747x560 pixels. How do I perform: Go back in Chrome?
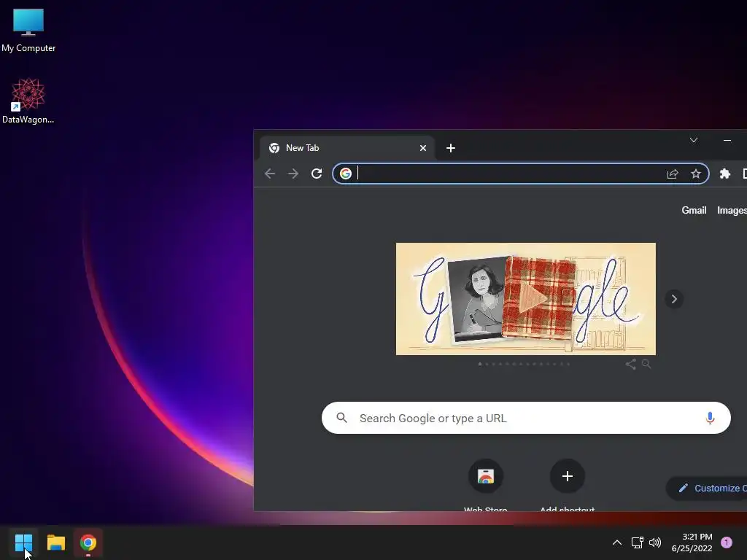click(x=270, y=174)
